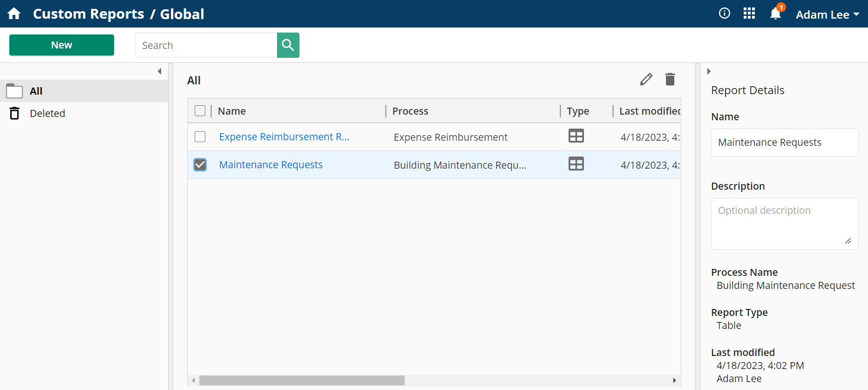Viewport: 868px width, 390px height.
Task: Click table type icon for Maintenance Requests
Action: tap(576, 164)
